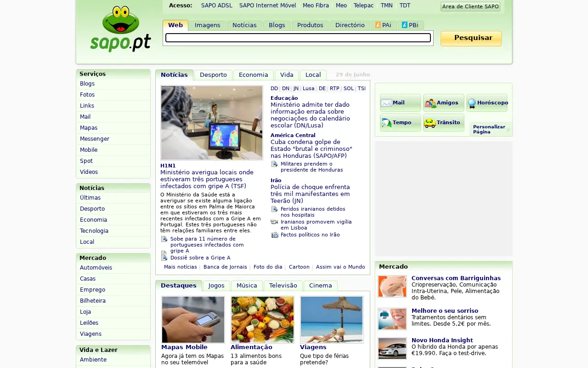Open Área de Cliente SAPO button

[x=470, y=6]
